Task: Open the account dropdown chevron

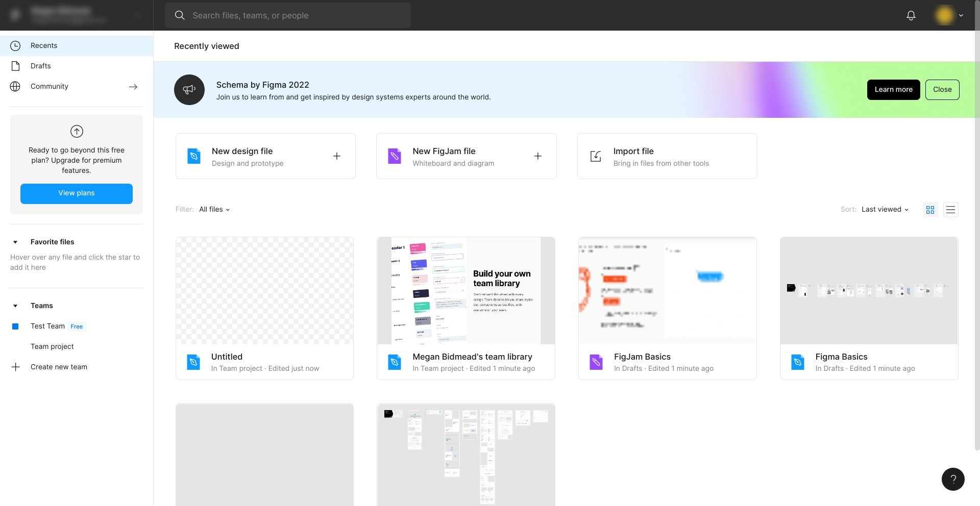Action: (x=961, y=15)
